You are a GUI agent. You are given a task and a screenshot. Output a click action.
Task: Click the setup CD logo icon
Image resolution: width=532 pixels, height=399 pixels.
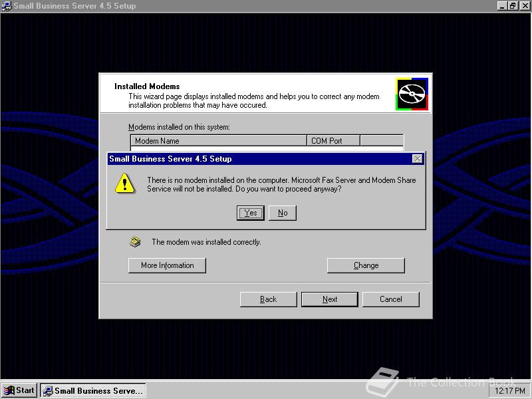(412, 94)
